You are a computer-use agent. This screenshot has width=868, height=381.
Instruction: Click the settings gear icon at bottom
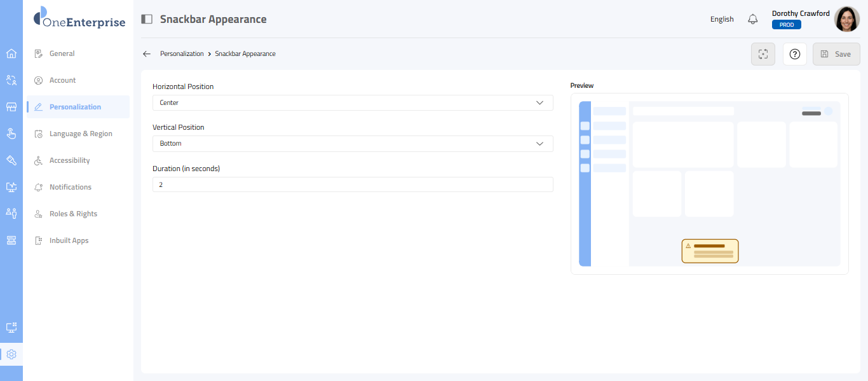(11, 354)
